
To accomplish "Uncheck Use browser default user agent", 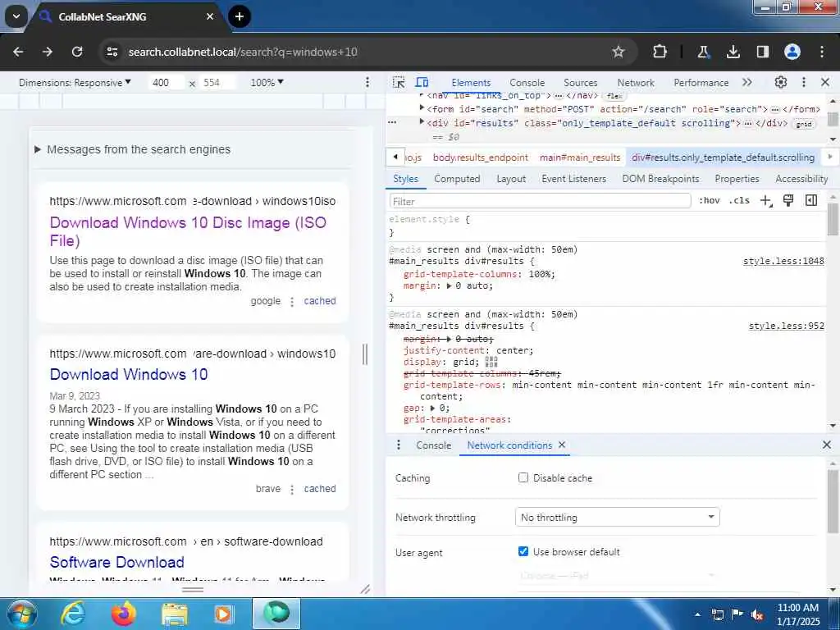I will click(x=523, y=551).
